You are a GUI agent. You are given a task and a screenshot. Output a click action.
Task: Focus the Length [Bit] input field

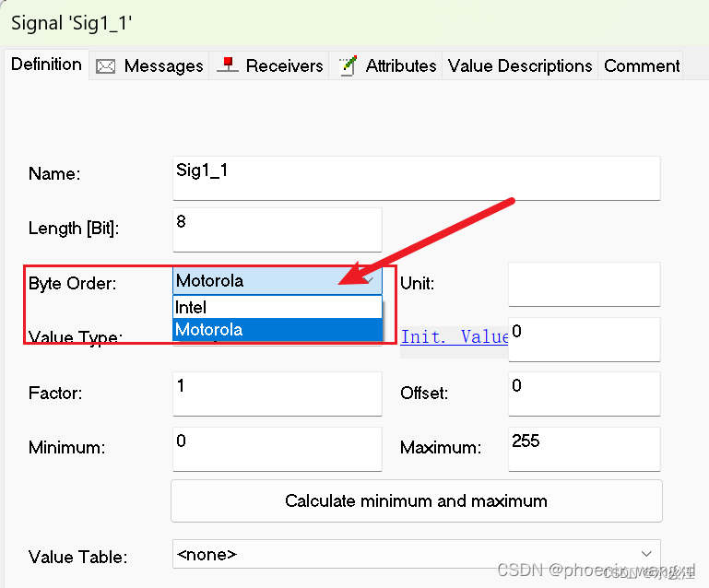click(278, 229)
